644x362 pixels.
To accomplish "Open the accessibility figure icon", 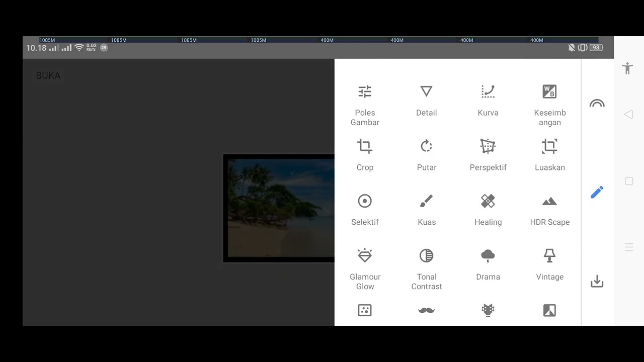I will pos(627,68).
